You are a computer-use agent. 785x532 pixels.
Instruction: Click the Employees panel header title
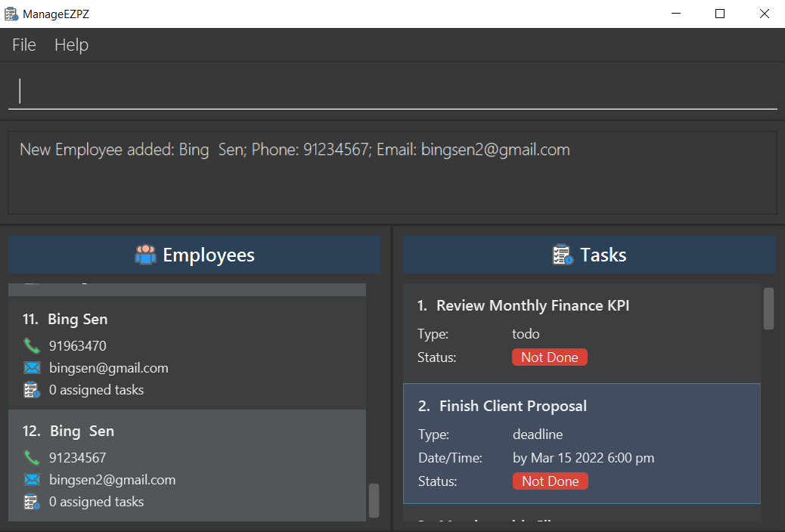coord(209,255)
